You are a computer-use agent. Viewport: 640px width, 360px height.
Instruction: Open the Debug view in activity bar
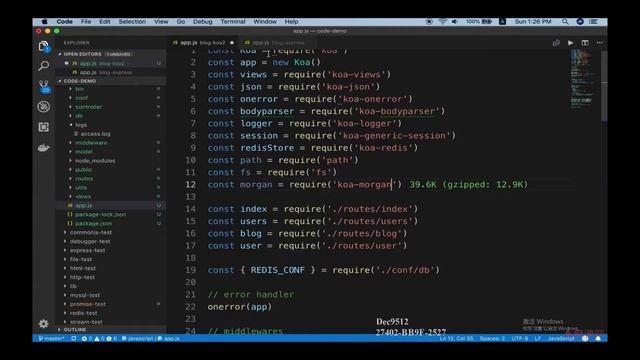(x=44, y=107)
